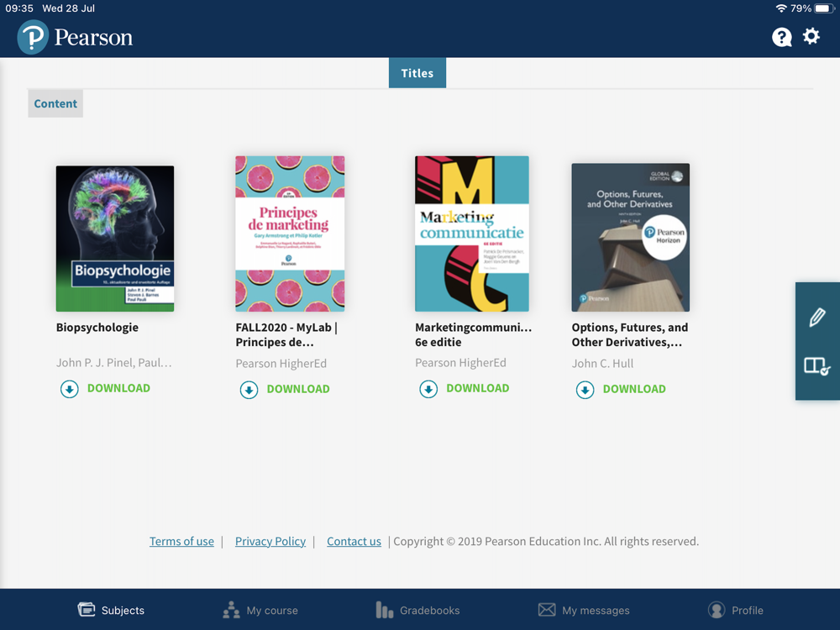Open the Principes de marketing cover
The height and width of the screenshot is (630, 840).
(290, 234)
